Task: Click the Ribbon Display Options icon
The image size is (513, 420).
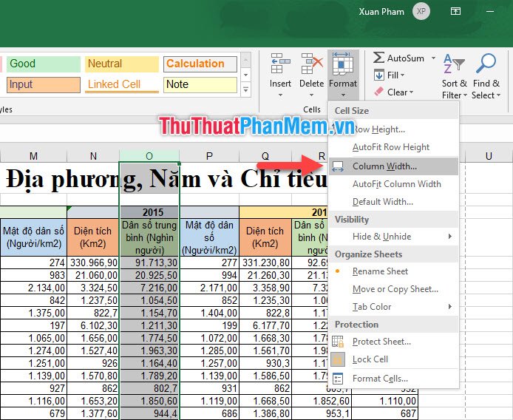Action: 455,11
